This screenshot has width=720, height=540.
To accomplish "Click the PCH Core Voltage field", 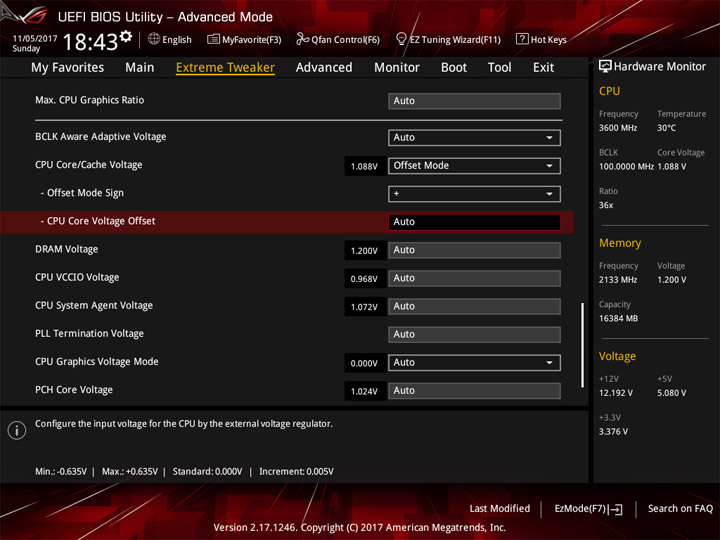I will pos(474,390).
